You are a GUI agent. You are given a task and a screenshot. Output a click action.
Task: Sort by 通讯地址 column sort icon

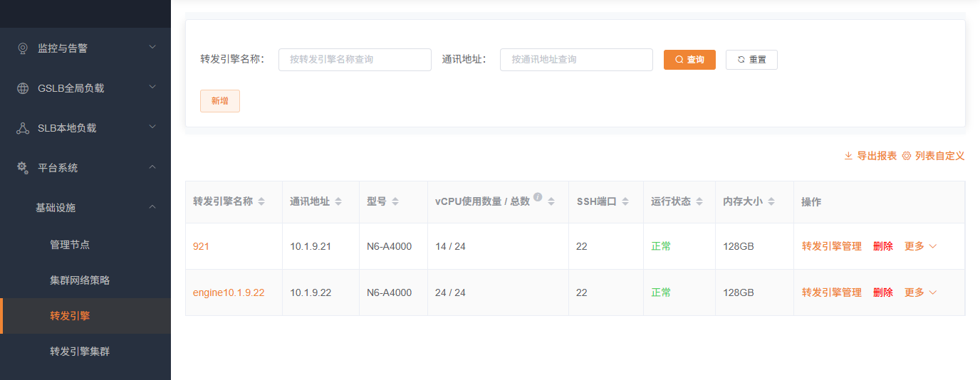[338, 202]
